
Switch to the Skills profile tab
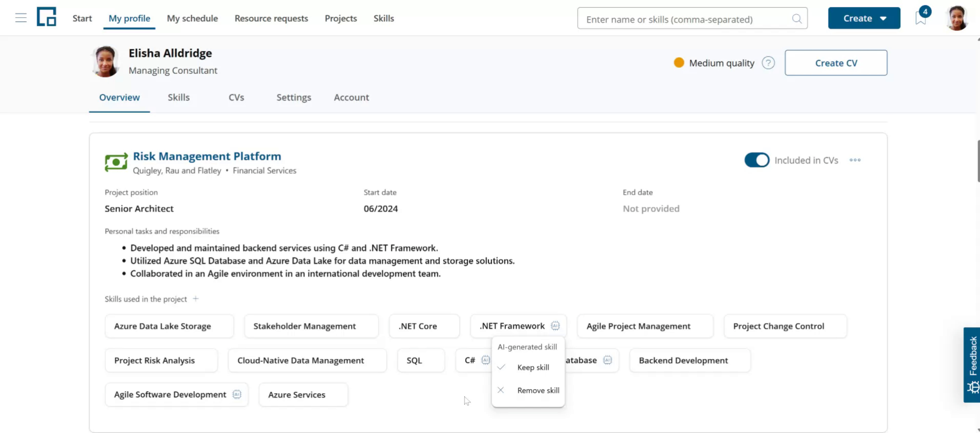click(178, 97)
